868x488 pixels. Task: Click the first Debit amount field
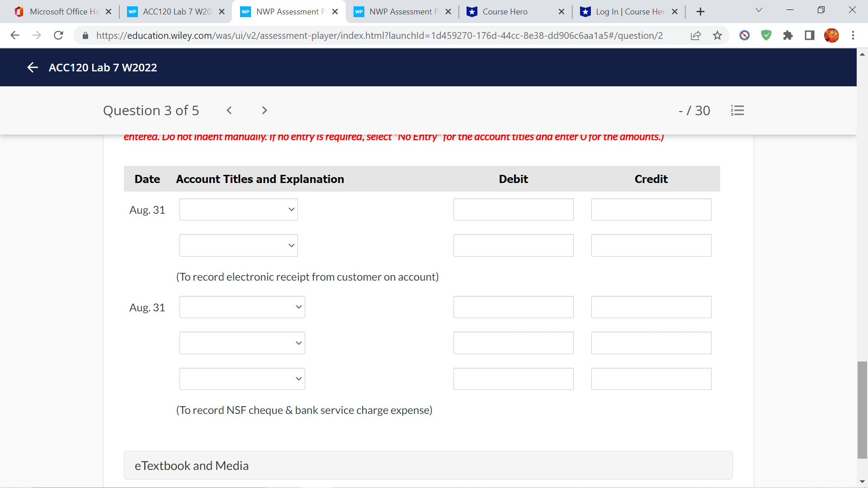click(x=513, y=209)
